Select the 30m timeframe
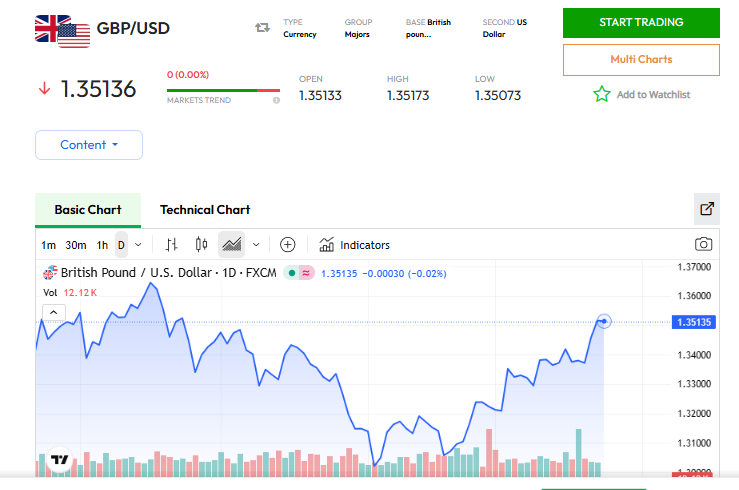This screenshot has height=490, width=739. [x=76, y=245]
